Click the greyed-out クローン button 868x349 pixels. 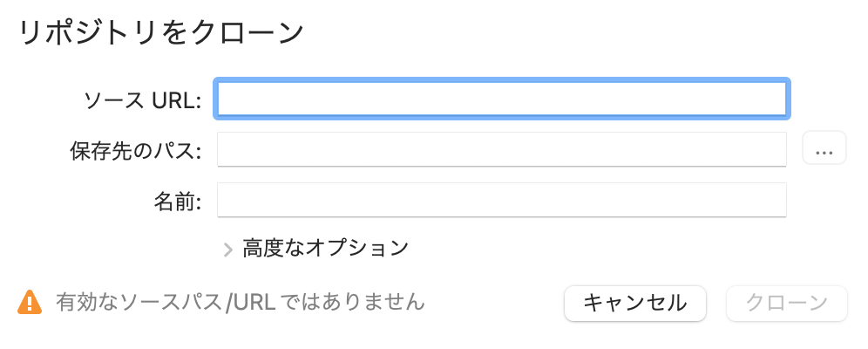point(787,303)
